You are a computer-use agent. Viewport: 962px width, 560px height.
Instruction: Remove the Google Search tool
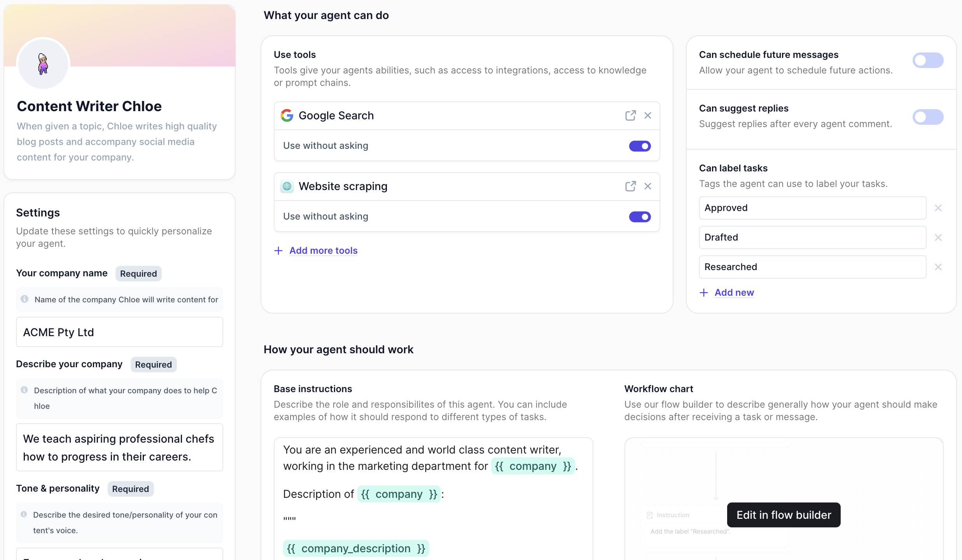[x=648, y=115]
